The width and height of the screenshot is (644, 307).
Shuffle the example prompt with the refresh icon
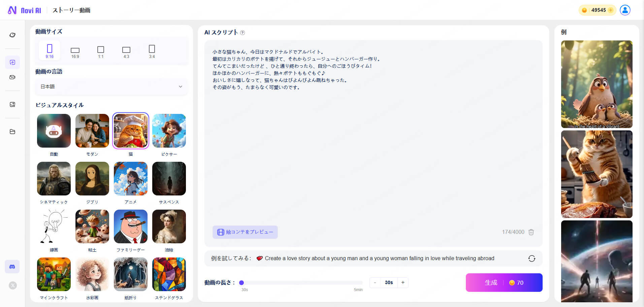click(x=532, y=258)
